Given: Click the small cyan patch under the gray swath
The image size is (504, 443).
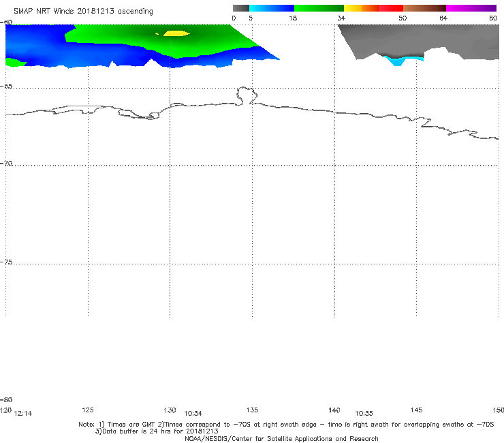Looking at the screenshot, I should click(398, 61).
